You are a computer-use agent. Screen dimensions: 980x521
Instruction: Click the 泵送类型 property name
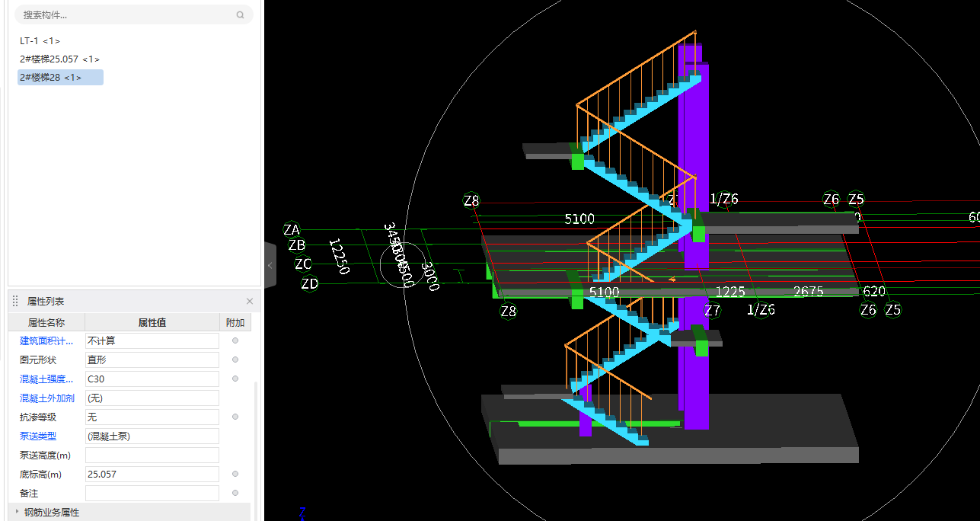pos(38,436)
